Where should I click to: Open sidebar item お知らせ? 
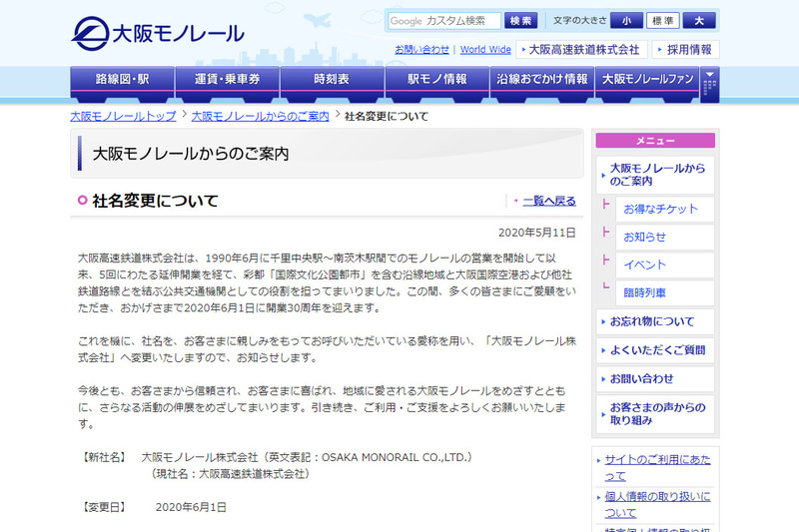click(x=665, y=238)
